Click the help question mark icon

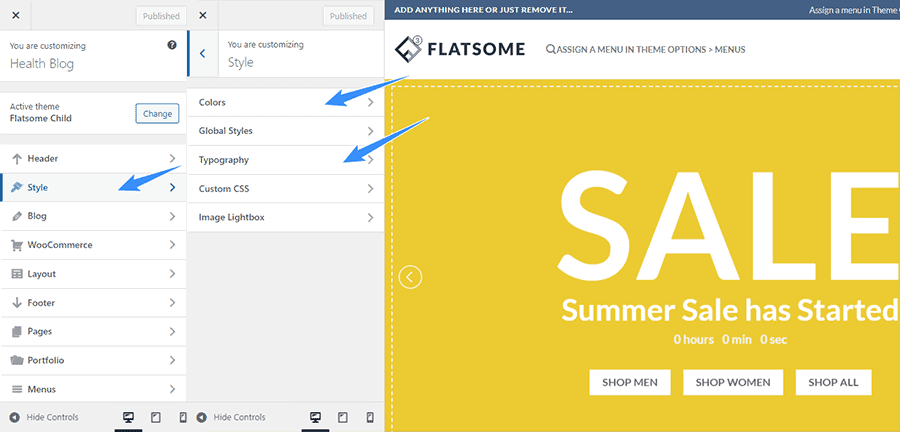tap(173, 45)
